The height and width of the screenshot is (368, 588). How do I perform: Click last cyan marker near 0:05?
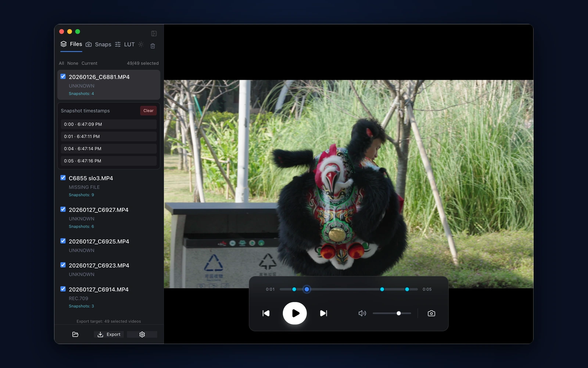[x=407, y=289]
